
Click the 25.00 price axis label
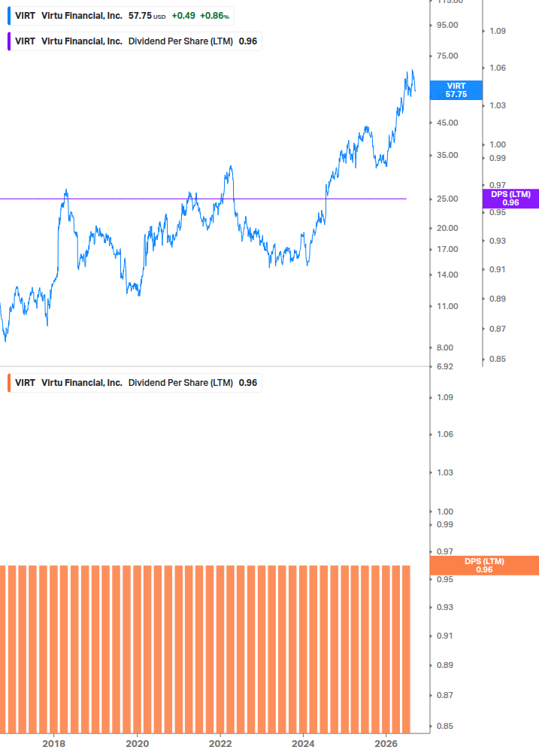[447, 199]
